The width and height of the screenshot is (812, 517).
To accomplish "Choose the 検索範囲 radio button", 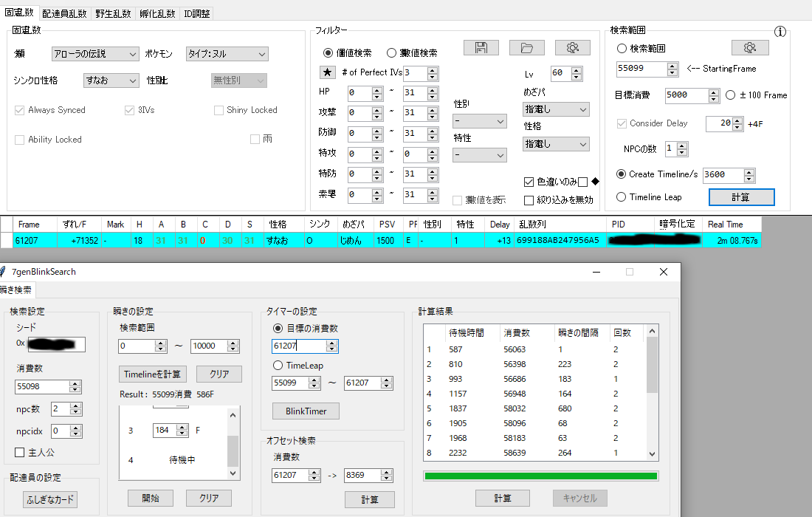I will pos(622,48).
